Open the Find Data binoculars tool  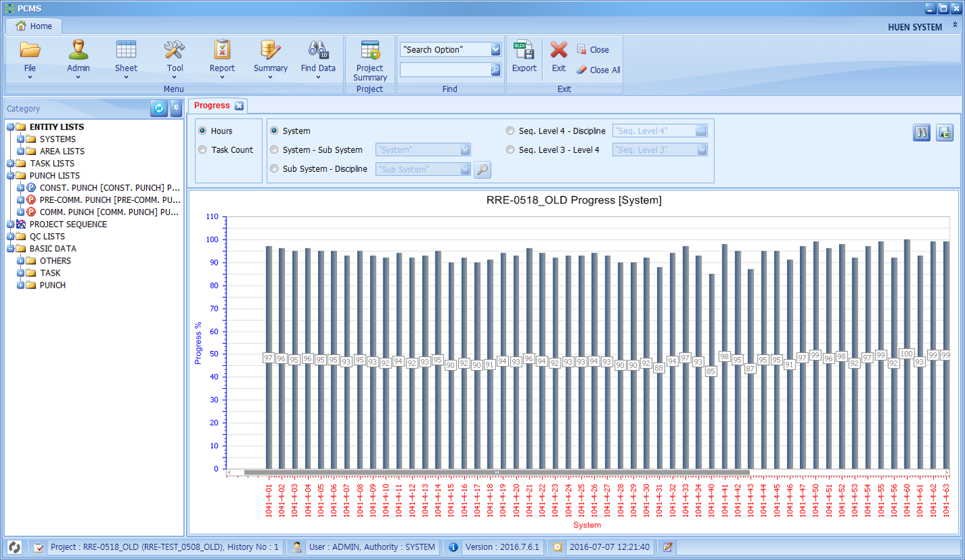pyautogui.click(x=318, y=51)
